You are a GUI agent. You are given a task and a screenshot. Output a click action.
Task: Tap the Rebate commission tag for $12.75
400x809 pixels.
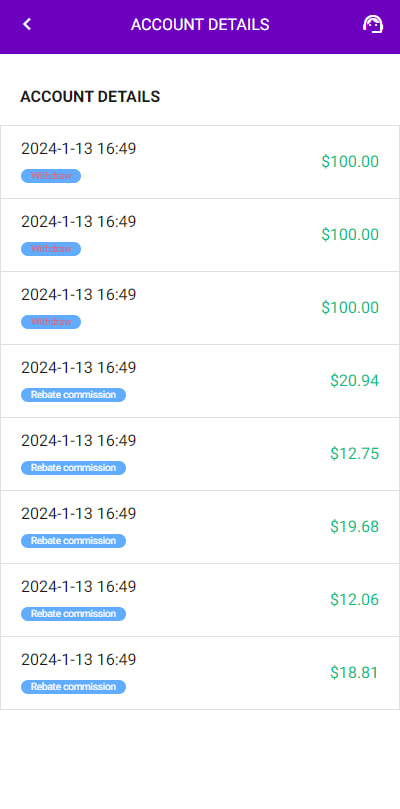73,468
